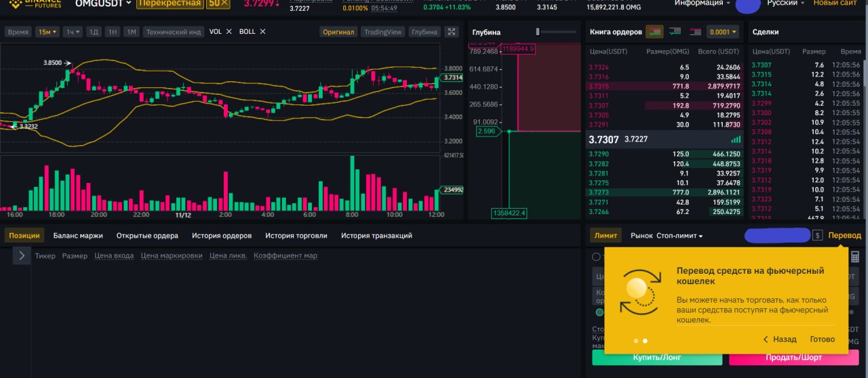Remove the BOLL indicator with its X
This screenshot has width=868, height=378.
(262, 32)
